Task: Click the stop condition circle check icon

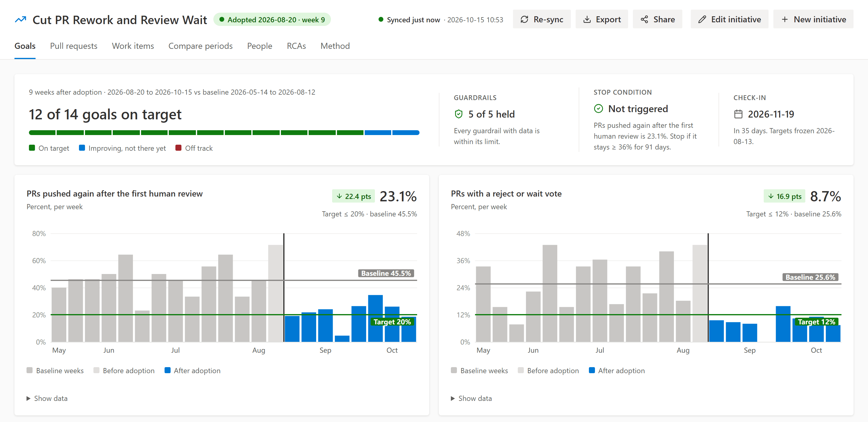Action: coord(599,109)
